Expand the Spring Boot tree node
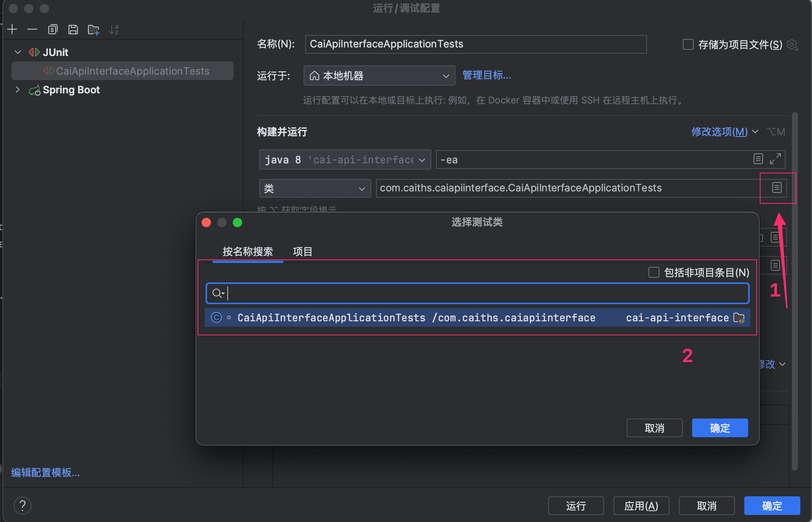Screen dimensions: 812x522 point(18,89)
